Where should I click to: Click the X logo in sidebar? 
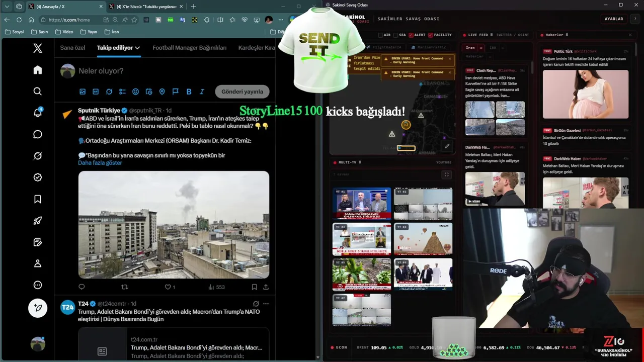[38, 48]
